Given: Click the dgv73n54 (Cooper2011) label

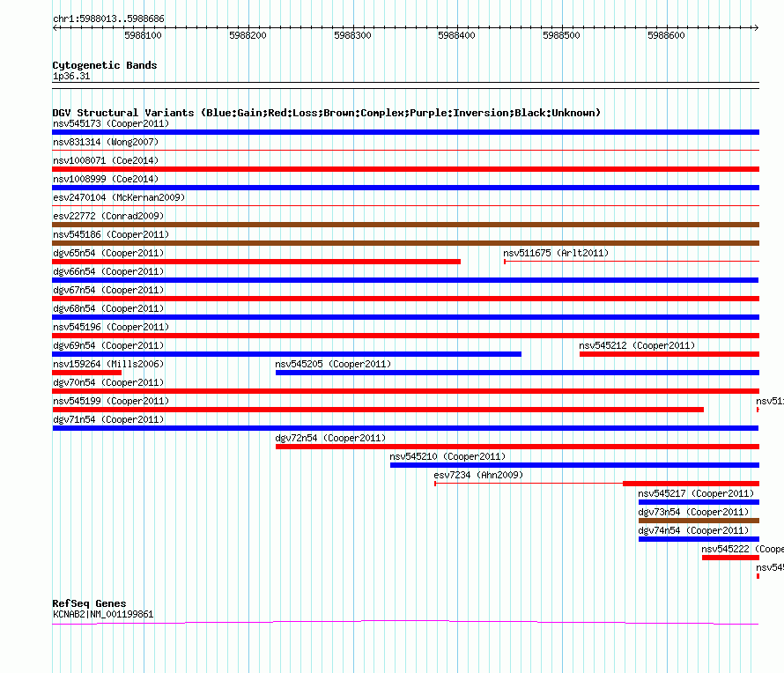Looking at the screenshot, I should (693, 512).
